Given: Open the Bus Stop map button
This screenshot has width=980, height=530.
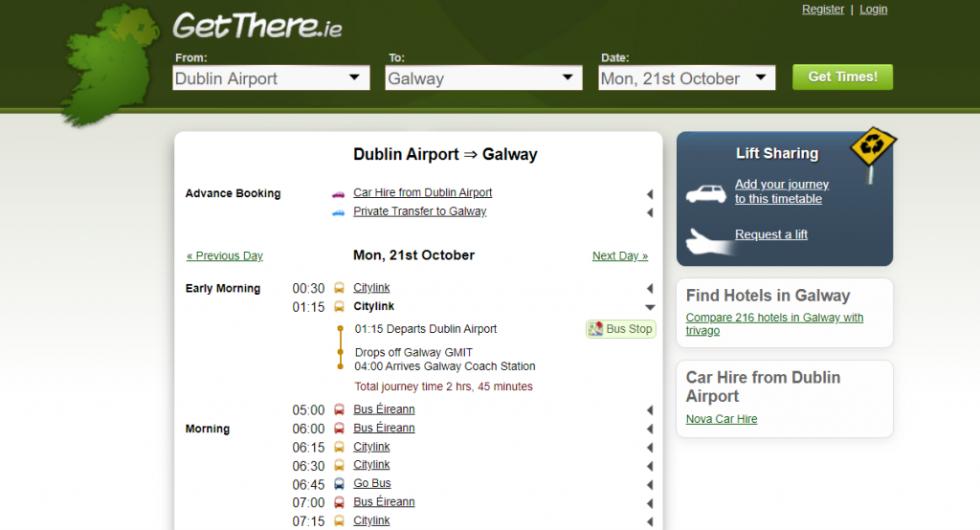Looking at the screenshot, I should pyautogui.click(x=620, y=329).
